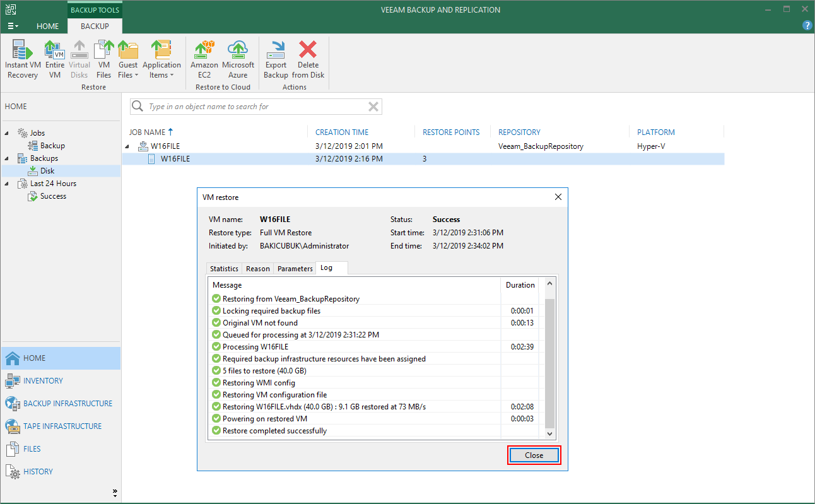The width and height of the screenshot is (815, 504).
Task: Click Export Backup action
Action: point(276,59)
